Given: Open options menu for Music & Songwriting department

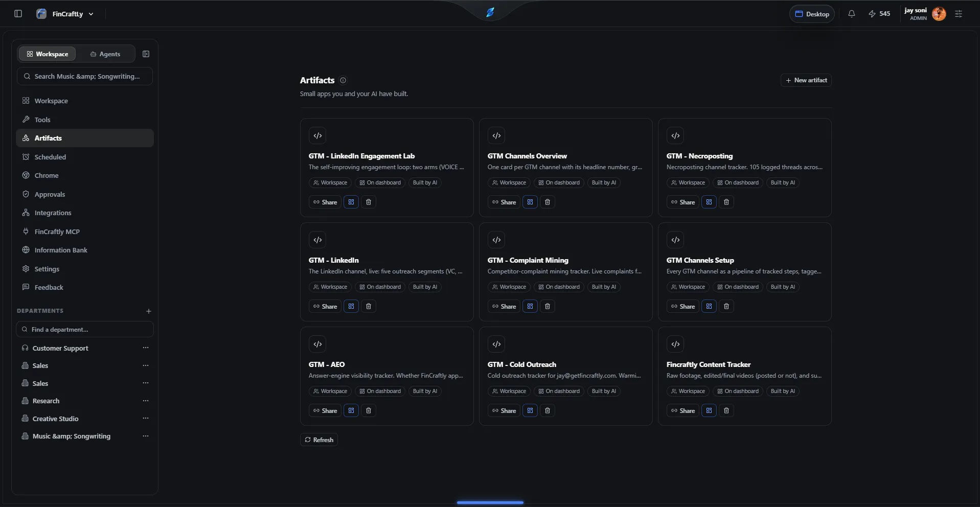Looking at the screenshot, I should (146, 436).
